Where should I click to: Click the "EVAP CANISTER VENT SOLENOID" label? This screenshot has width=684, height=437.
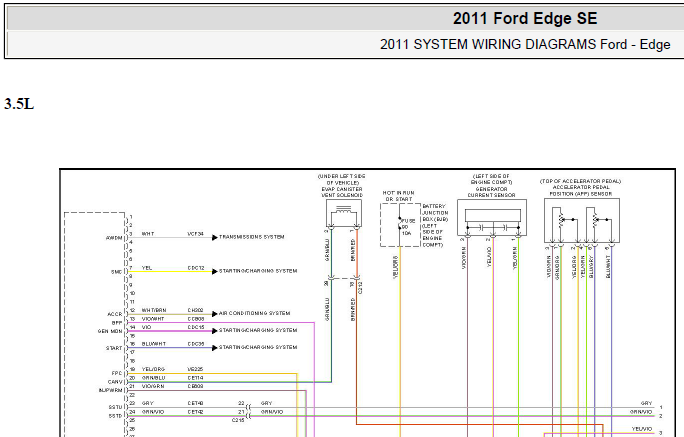342,192
